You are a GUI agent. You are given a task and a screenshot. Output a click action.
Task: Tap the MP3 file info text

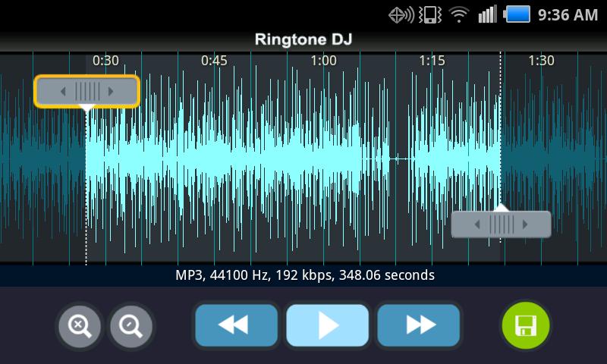coord(305,275)
